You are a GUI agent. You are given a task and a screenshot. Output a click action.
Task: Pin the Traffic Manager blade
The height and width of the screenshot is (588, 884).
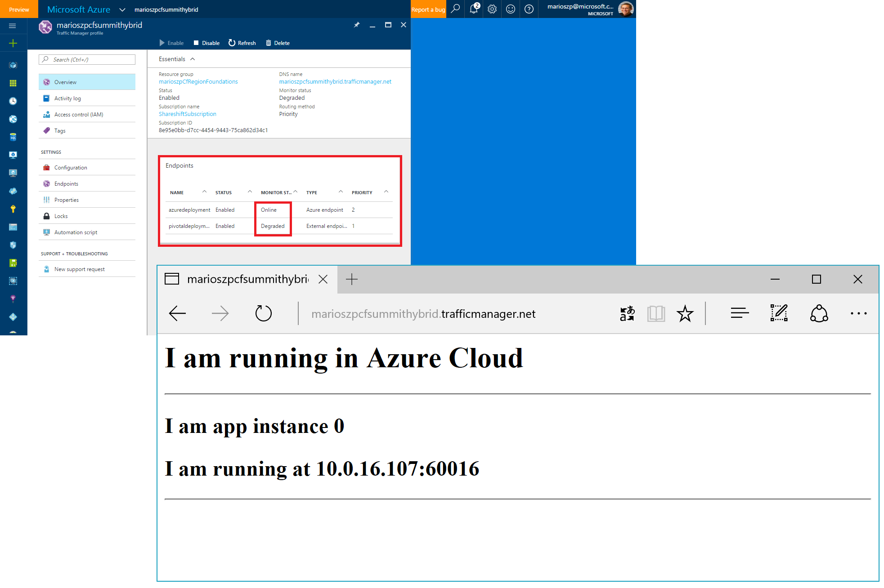click(357, 25)
